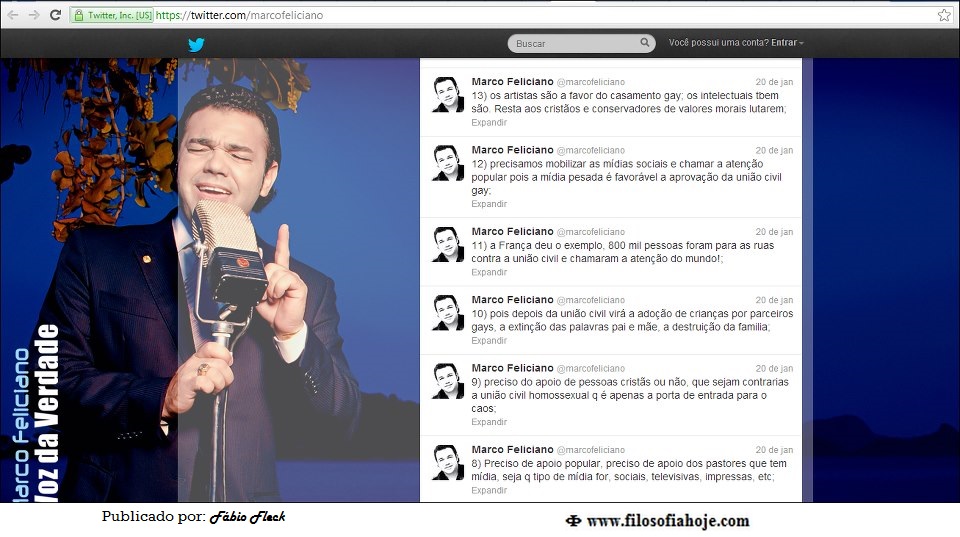
Task: Open the Entrar login dropdown
Action: tap(787, 43)
